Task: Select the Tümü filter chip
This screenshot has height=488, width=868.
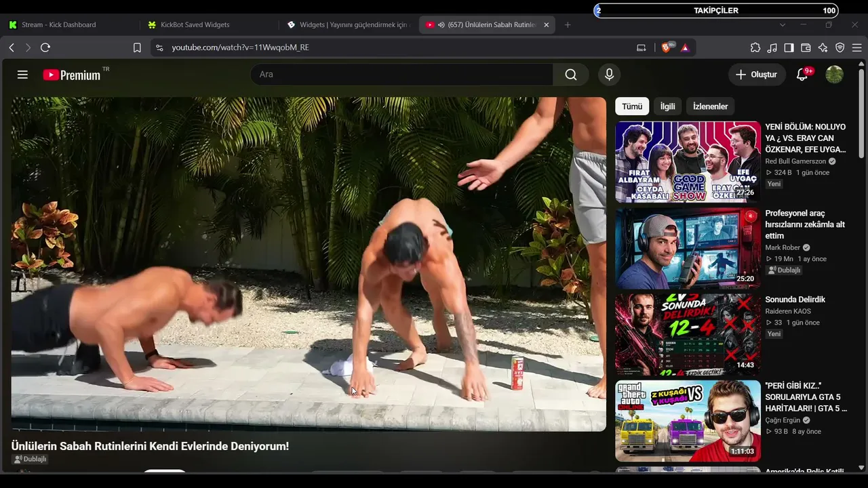Action: click(632, 106)
